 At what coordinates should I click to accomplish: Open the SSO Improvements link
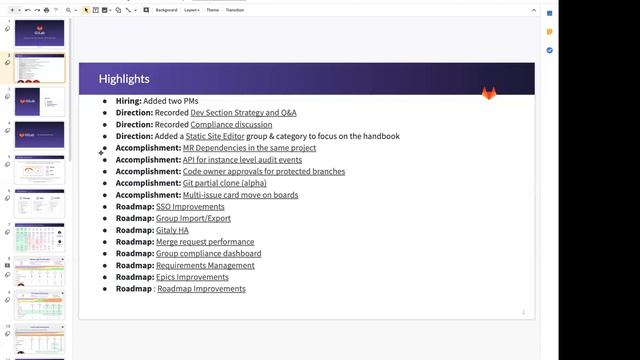(x=190, y=207)
